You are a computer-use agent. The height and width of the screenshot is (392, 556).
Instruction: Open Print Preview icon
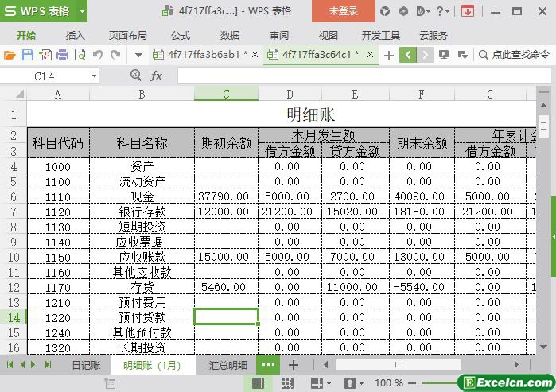80,55
